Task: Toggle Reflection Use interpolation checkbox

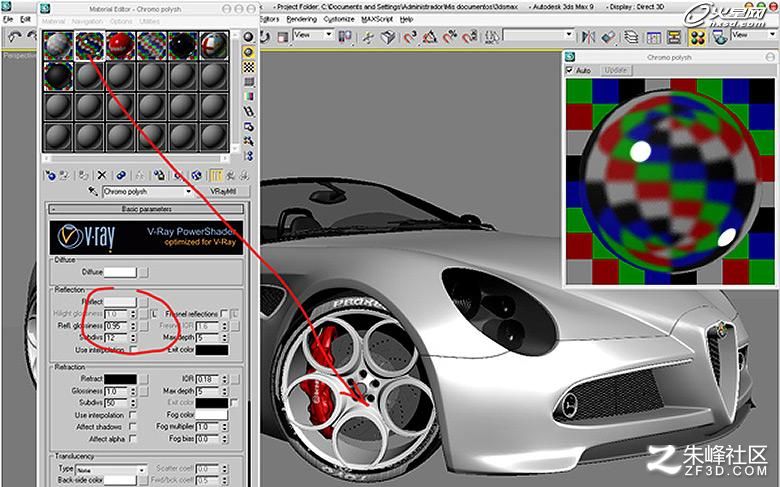Action: point(133,350)
